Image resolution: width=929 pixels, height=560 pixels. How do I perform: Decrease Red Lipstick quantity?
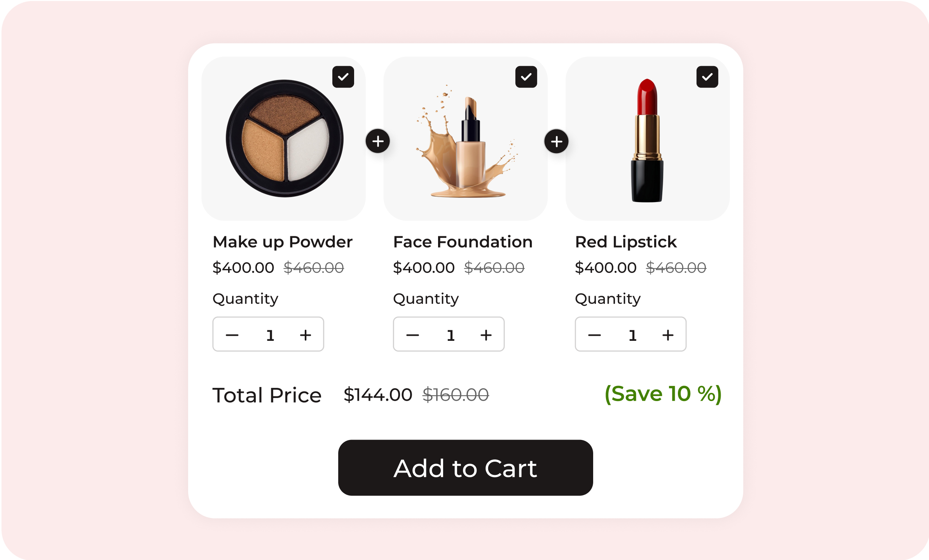pos(594,335)
